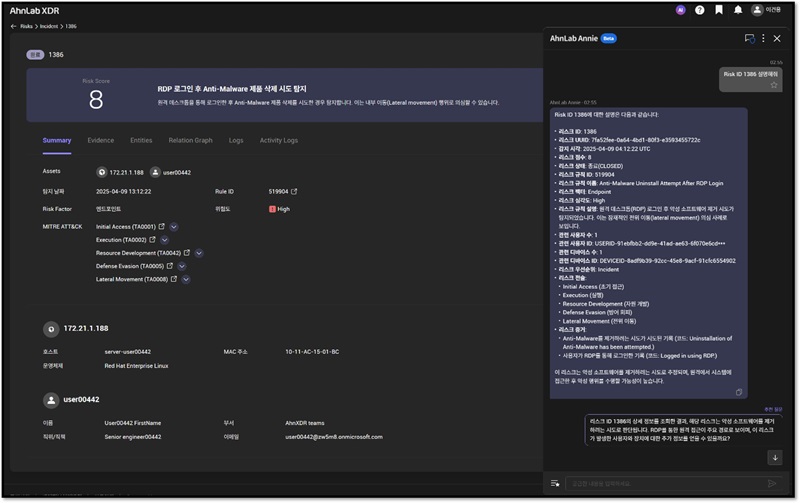The height and width of the screenshot is (503, 800).
Task: Click the device icon next to 172.21.1.188 heading
Action: tap(51, 329)
